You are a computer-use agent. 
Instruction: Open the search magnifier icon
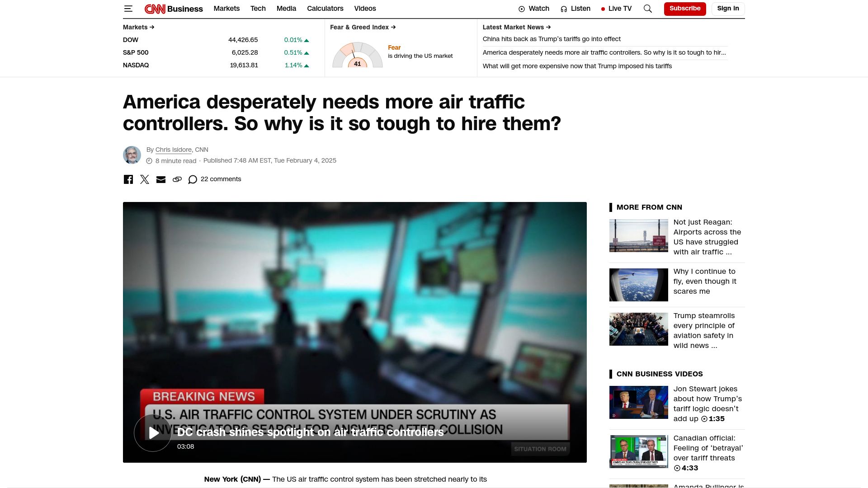648,9
